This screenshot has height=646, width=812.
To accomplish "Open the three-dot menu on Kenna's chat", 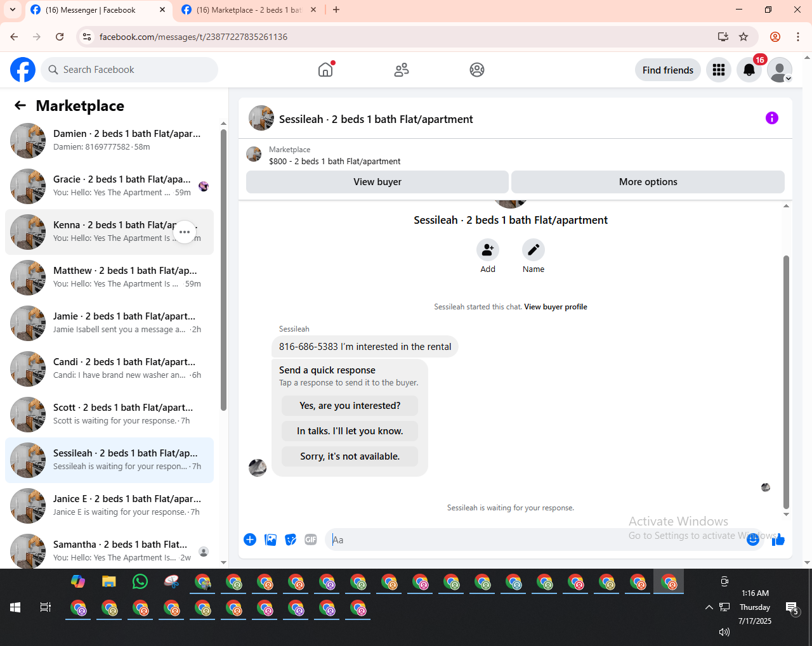I will [x=185, y=232].
